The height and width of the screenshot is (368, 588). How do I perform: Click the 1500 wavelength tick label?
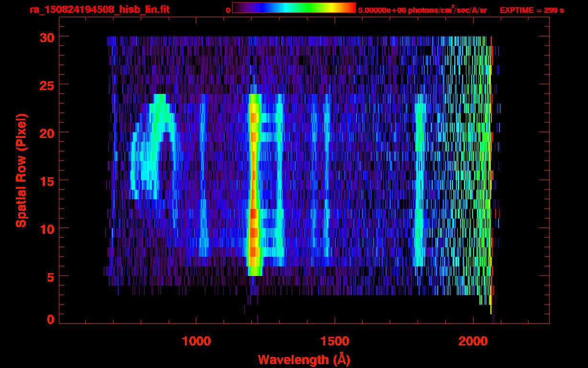point(334,341)
